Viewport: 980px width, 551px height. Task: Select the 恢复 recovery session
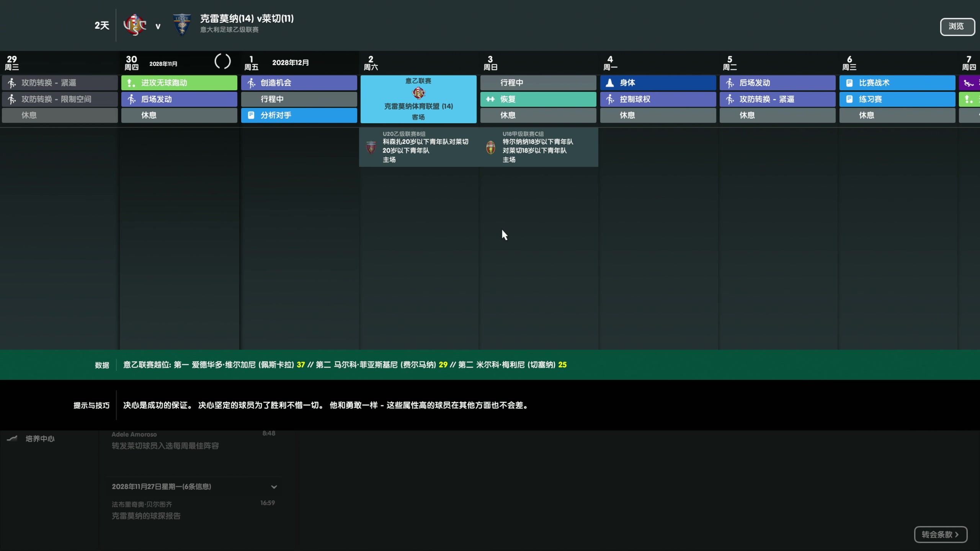click(538, 99)
